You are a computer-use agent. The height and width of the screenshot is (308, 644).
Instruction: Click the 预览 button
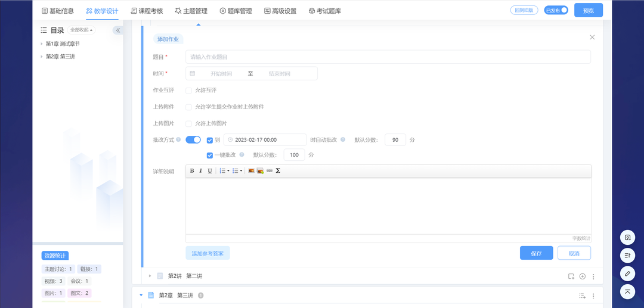pyautogui.click(x=589, y=10)
